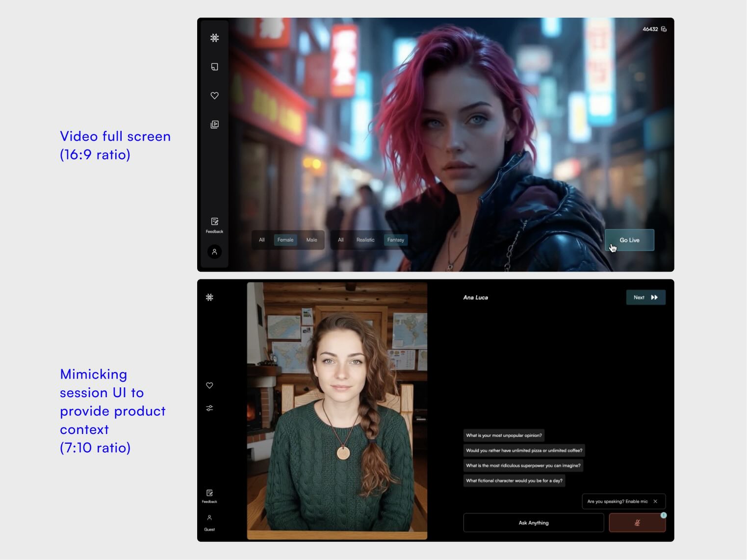This screenshot has width=747, height=560.
Task: Click the round profile avatar below the upper Feedback
Action: coord(214,252)
